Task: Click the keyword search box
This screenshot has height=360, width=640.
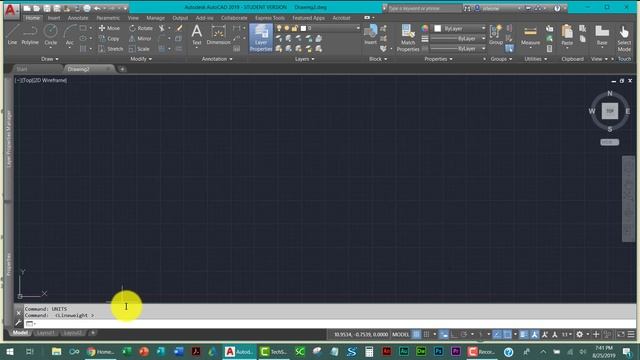Action: (424, 8)
